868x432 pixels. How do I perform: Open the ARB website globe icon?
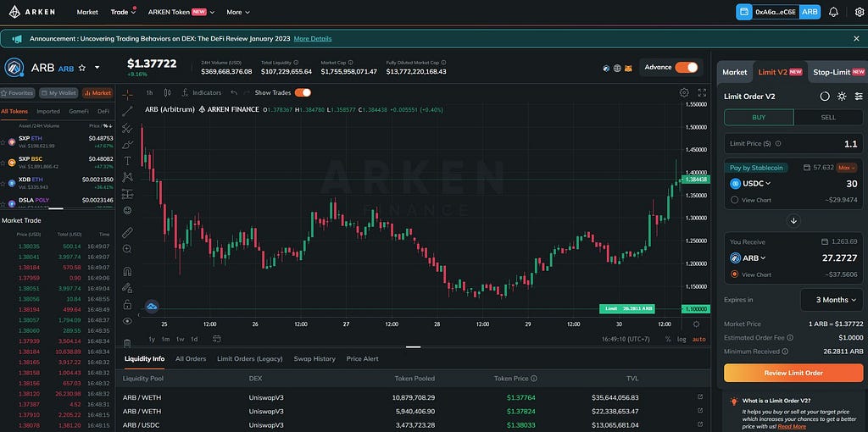click(x=617, y=68)
